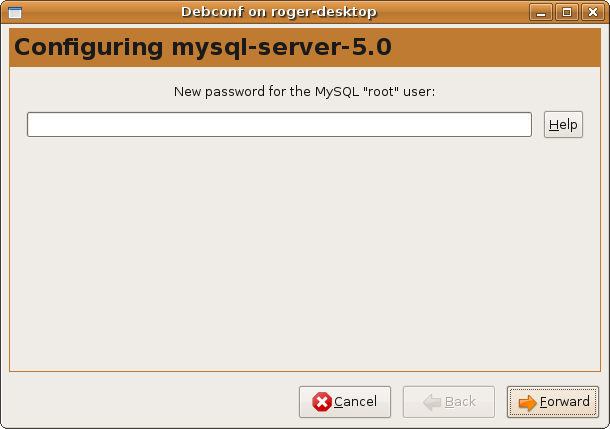Image resolution: width=610 pixels, height=429 pixels.
Task: Cancel the mysql-server-5.0 configuration
Action: click(x=345, y=402)
